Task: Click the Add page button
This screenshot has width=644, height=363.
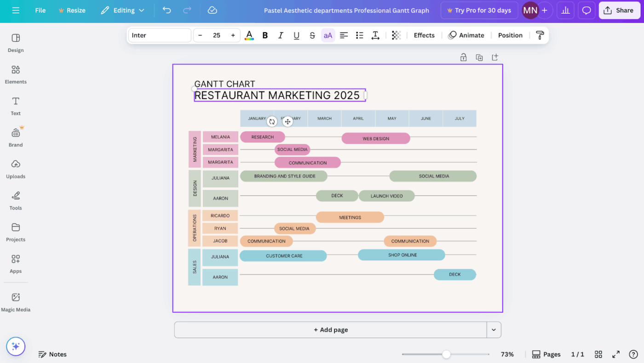Action: [330, 330]
